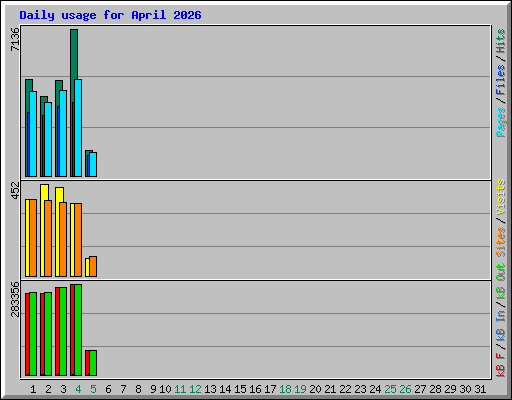Click day 31 on the x-axis
The height and width of the screenshot is (400, 512).
click(x=480, y=389)
